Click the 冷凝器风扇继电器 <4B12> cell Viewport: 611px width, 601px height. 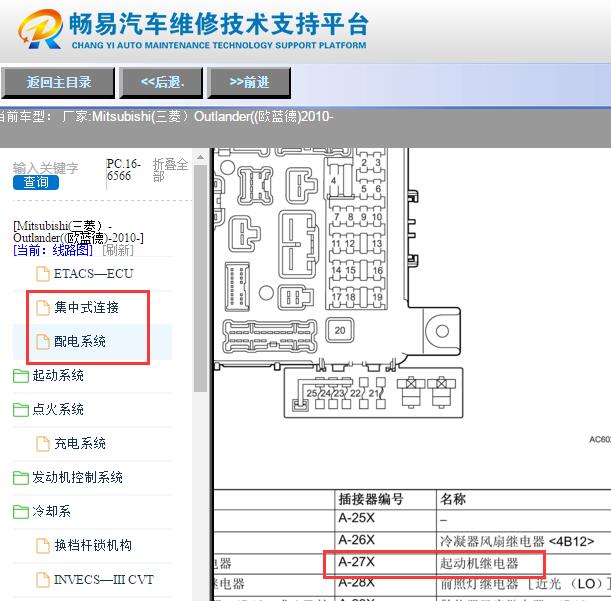click(517, 541)
